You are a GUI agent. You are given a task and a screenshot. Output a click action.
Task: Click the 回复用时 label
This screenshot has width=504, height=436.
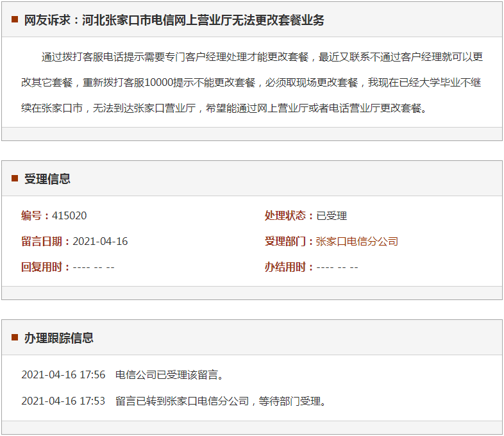click(x=45, y=267)
